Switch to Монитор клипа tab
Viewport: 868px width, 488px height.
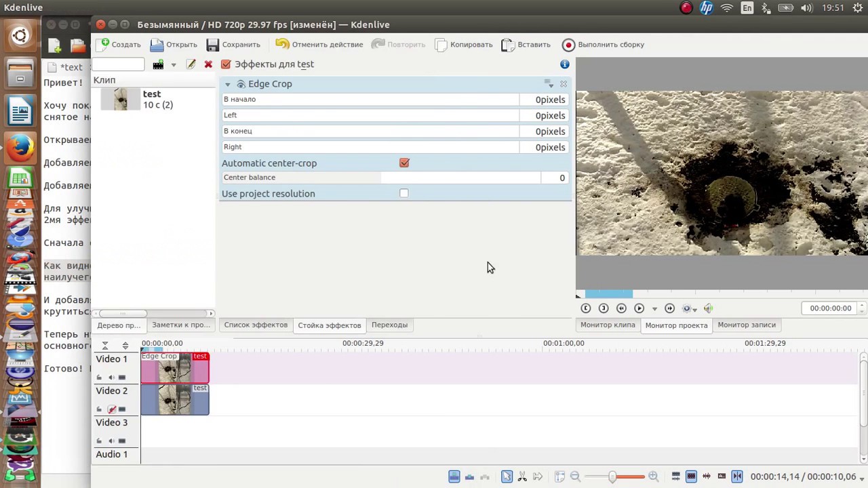click(608, 325)
